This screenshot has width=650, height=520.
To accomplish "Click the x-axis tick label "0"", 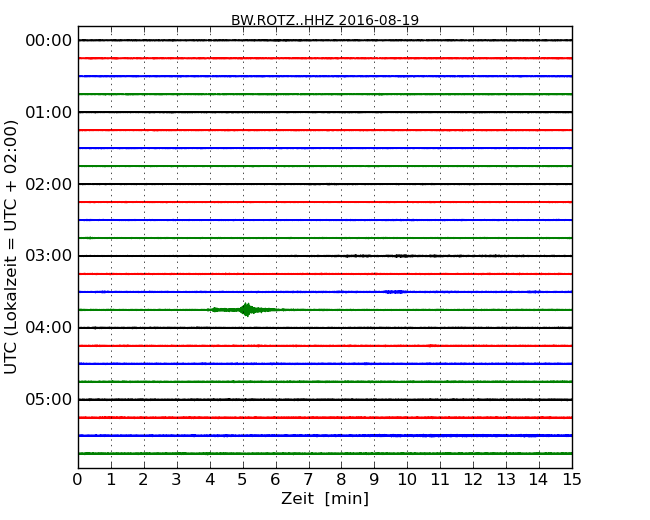I will pos(78,480).
